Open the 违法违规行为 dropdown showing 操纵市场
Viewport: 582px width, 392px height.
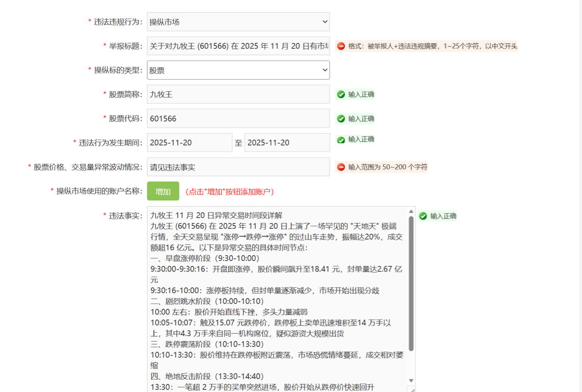[x=238, y=22]
